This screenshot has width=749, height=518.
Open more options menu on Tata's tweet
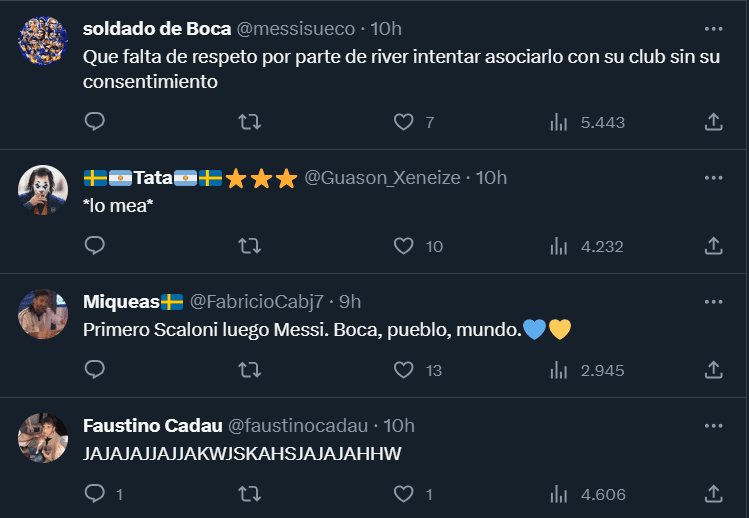click(x=713, y=178)
